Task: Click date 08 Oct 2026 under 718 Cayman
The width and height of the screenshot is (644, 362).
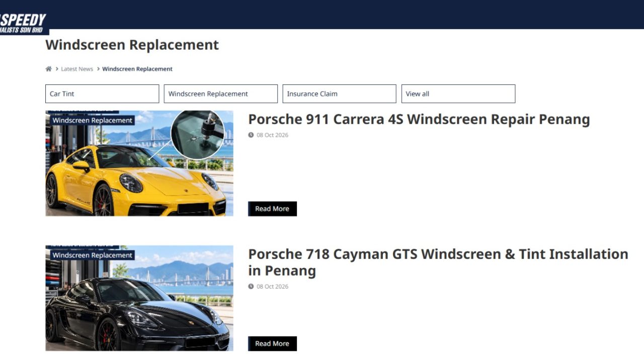Action: (x=272, y=287)
